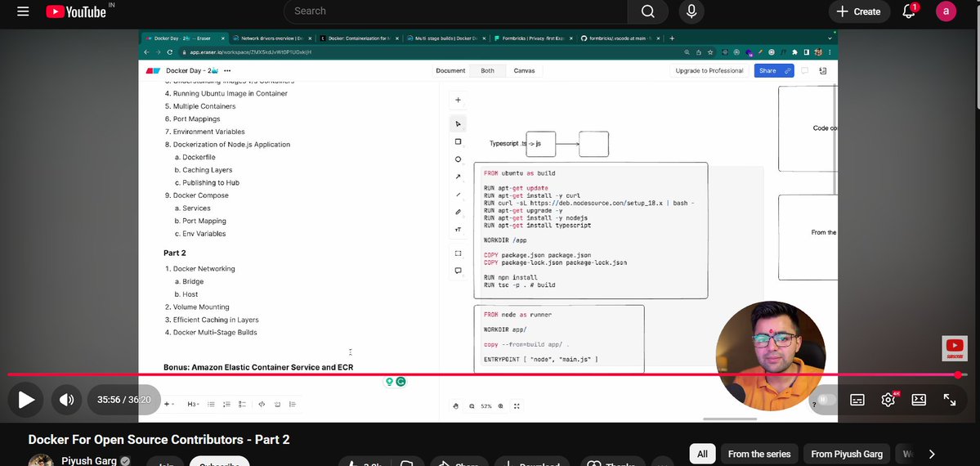The height and width of the screenshot is (466, 980).
Task: Click the Create button
Action: pos(859,11)
